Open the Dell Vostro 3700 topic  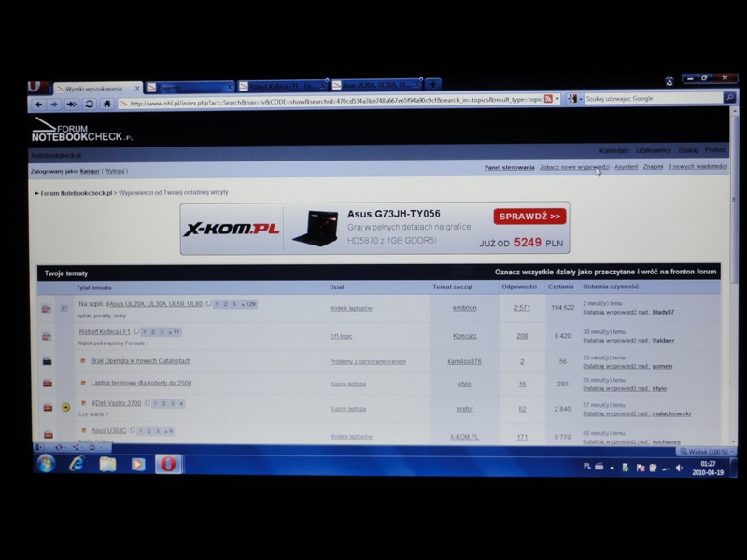coord(118,403)
